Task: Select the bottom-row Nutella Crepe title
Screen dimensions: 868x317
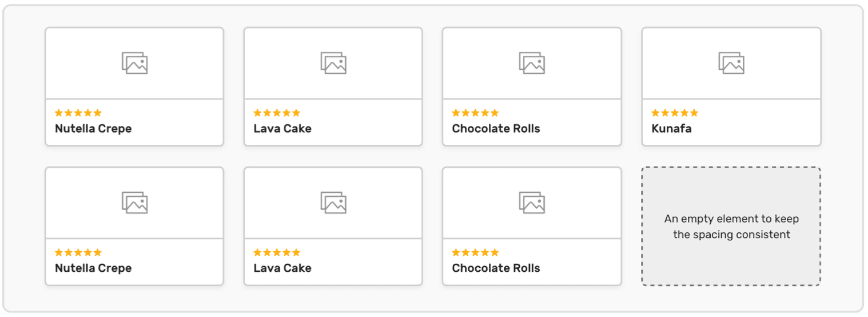Action: tap(93, 268)
